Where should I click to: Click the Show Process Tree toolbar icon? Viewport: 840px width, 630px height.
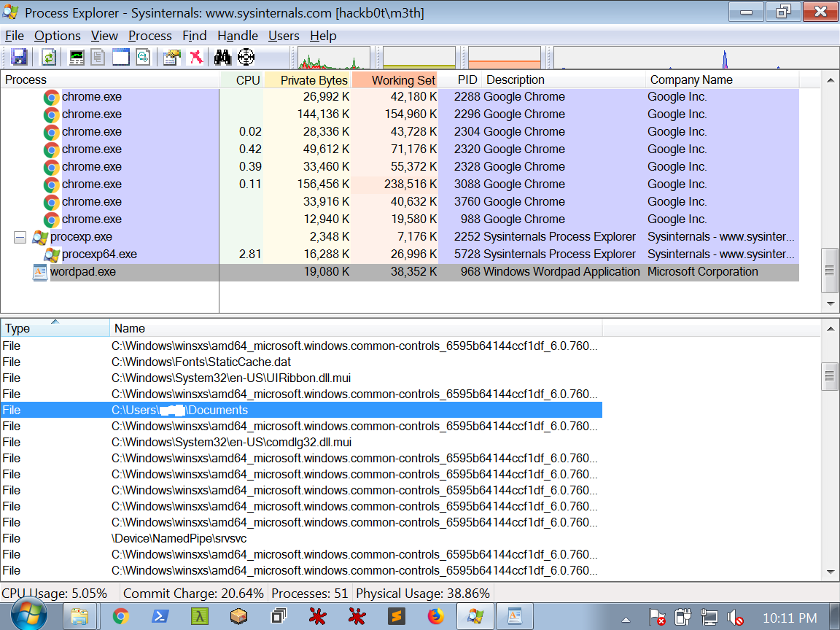click(98, 58)
